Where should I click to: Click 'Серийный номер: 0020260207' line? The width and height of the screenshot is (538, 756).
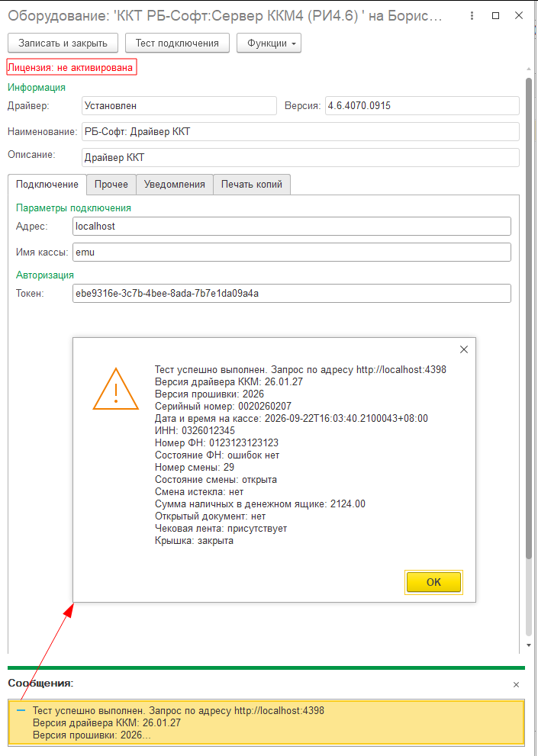coord(224,406)
